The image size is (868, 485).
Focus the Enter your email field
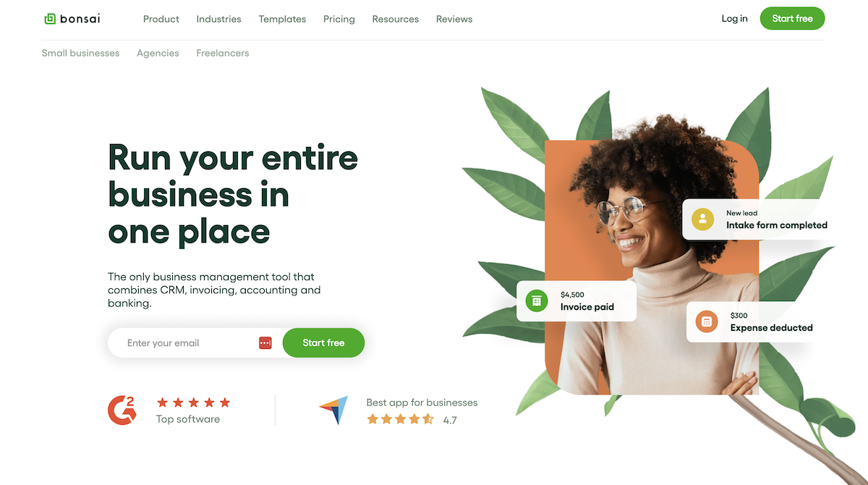(x=190, y=343)
